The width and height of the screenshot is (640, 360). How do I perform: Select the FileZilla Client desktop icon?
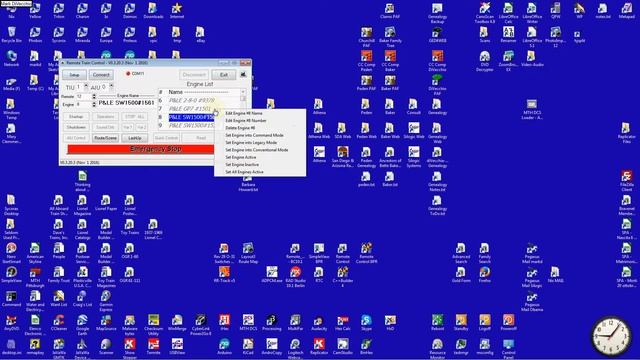[627, 181]
